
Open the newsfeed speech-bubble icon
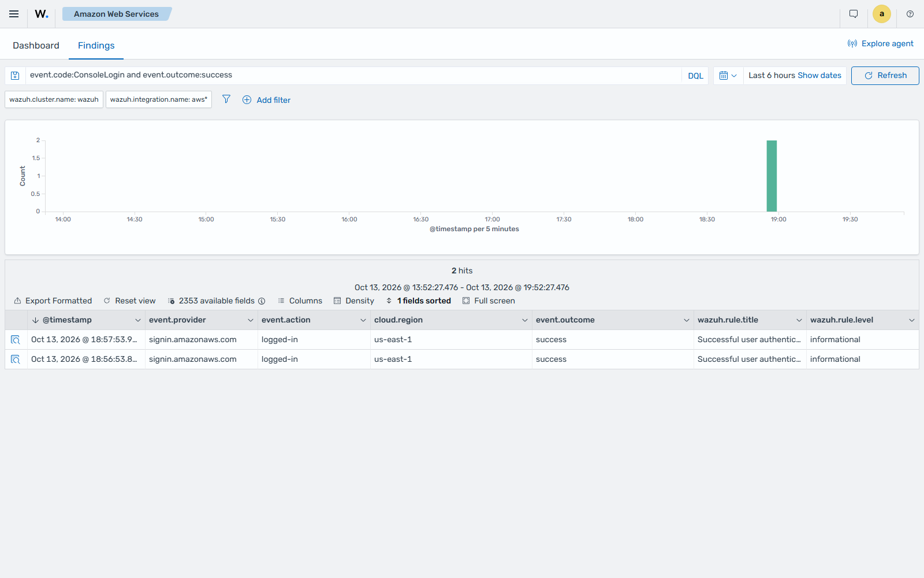pos(854,14)
